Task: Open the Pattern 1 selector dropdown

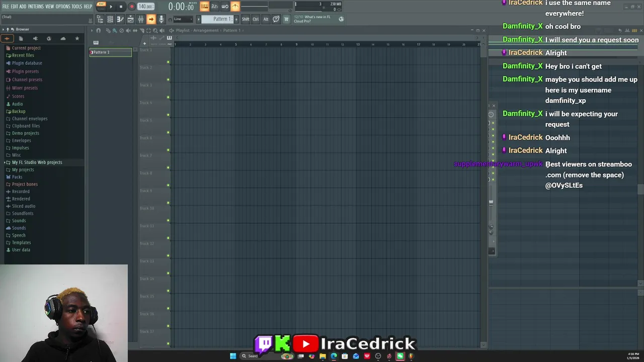Action: tap(216, 19)
